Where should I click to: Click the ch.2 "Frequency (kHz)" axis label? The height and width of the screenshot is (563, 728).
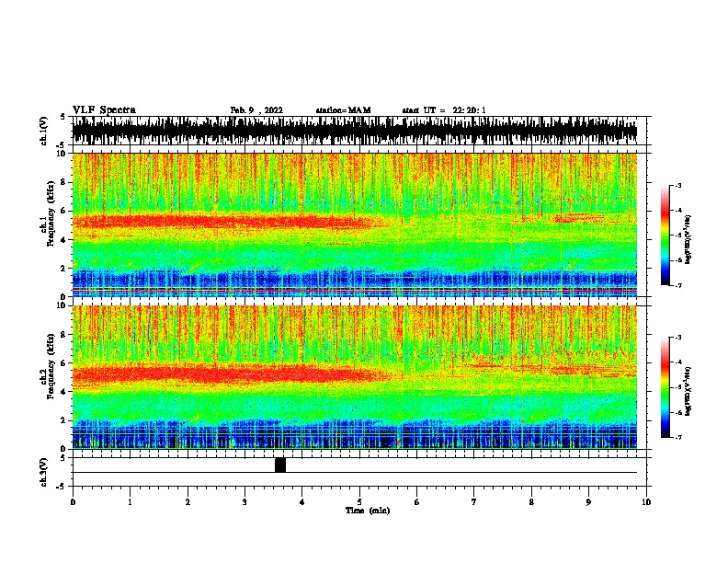pyautogui.click(x=51, y=366)
